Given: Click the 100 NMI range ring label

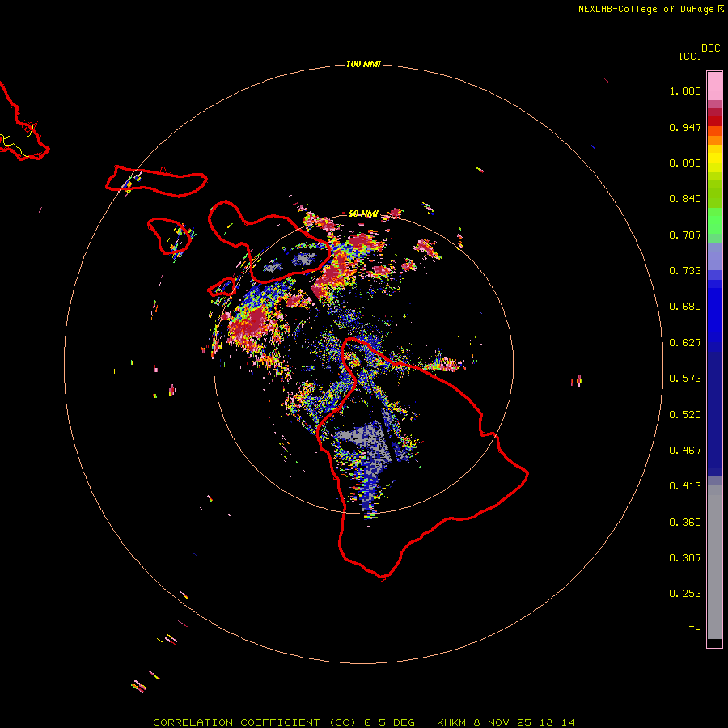Looking at the screenshot, I should coord(363,64).
